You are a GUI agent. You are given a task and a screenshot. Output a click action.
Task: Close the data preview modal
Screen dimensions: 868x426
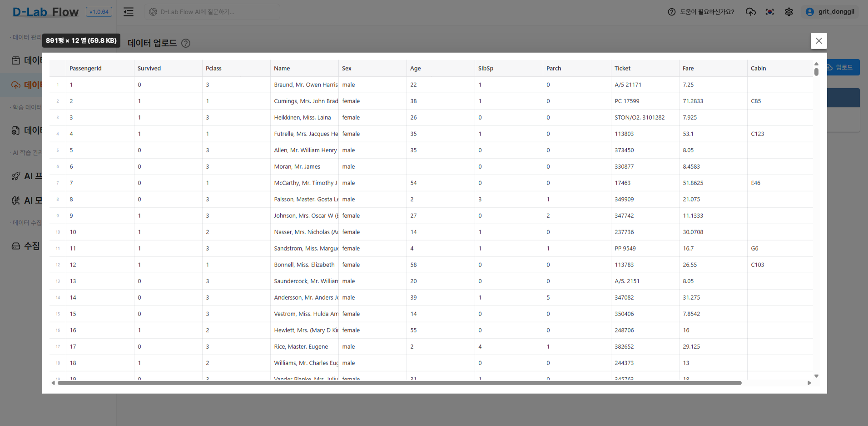pyautogui.click(x=818, y=41)
